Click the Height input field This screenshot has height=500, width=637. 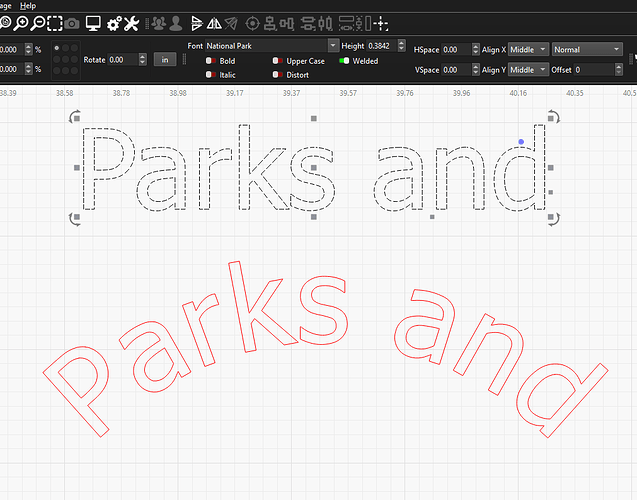pyautogui.click(x=382, y=46)
